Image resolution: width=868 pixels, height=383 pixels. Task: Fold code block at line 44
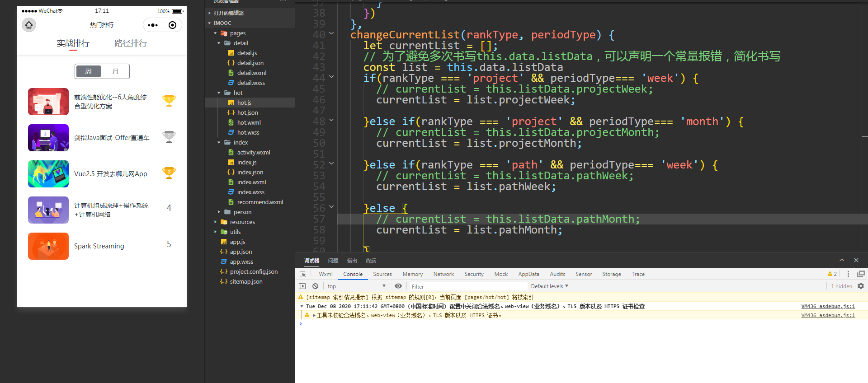(331, 77)
